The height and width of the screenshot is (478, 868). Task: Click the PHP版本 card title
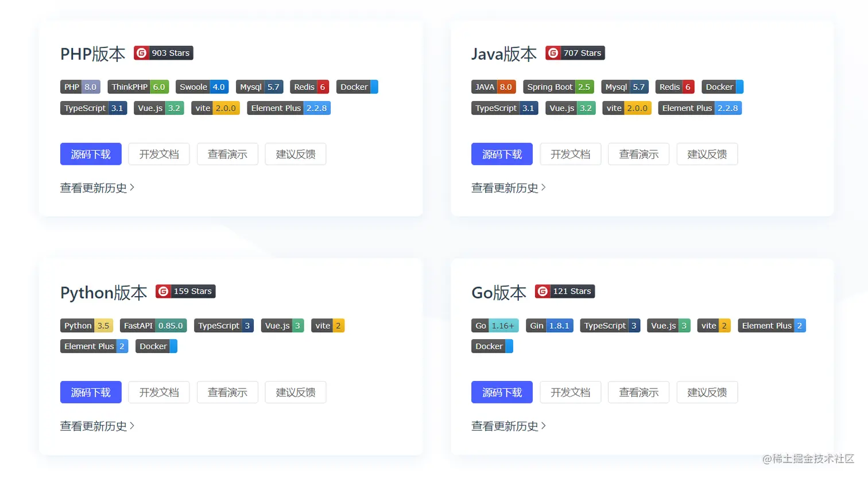click(x=92, y=54)
